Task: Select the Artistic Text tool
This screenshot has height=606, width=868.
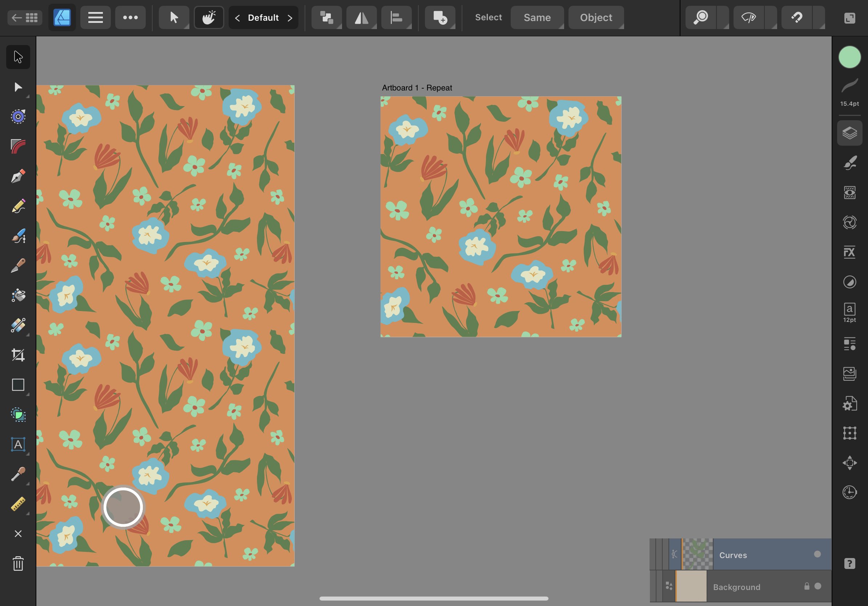Action: click(x=18, y=444)
